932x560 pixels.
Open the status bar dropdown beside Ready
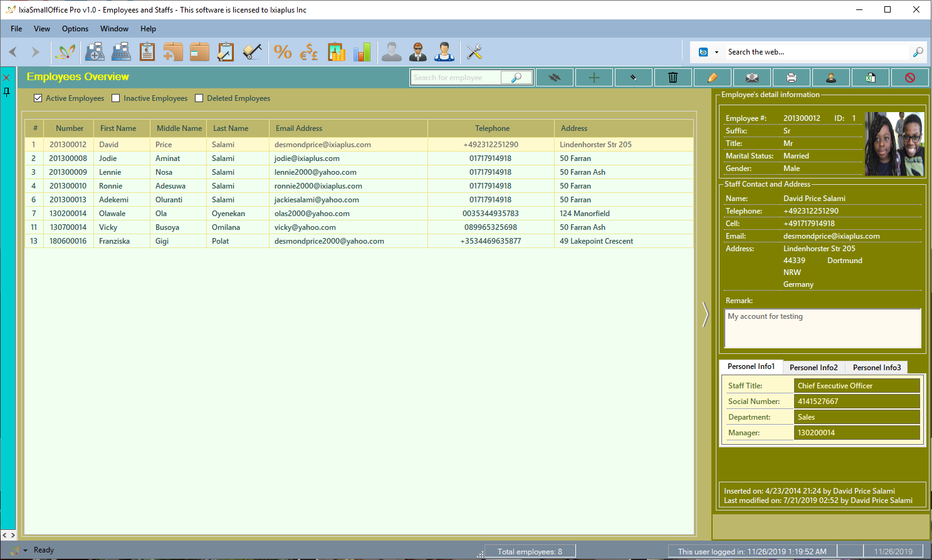point(25,551)
